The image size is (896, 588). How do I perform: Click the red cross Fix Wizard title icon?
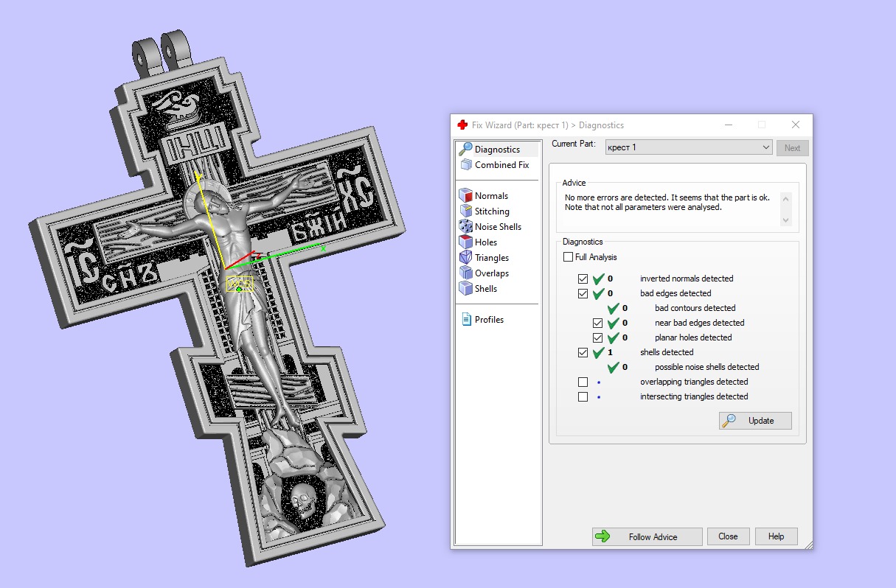click(x=462, y=125)
